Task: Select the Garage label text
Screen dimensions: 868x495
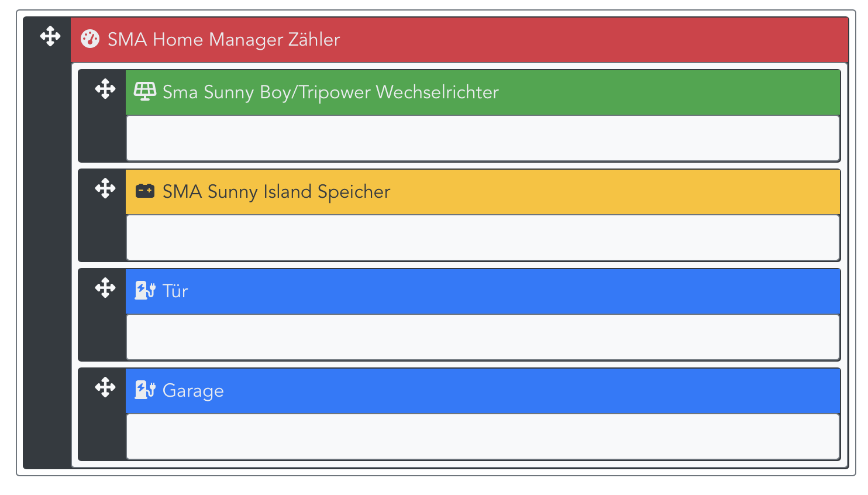Action: pos(193,391)
